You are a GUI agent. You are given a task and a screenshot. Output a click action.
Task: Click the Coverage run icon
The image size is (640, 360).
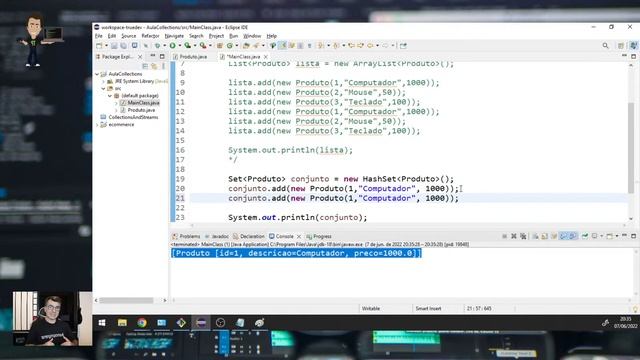(x=187, y=46)
